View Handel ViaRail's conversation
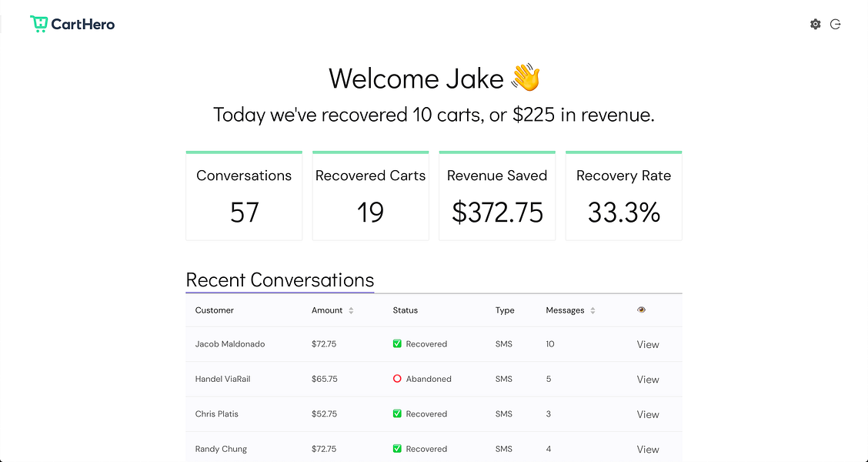868x462 pixels. [648, 380]
